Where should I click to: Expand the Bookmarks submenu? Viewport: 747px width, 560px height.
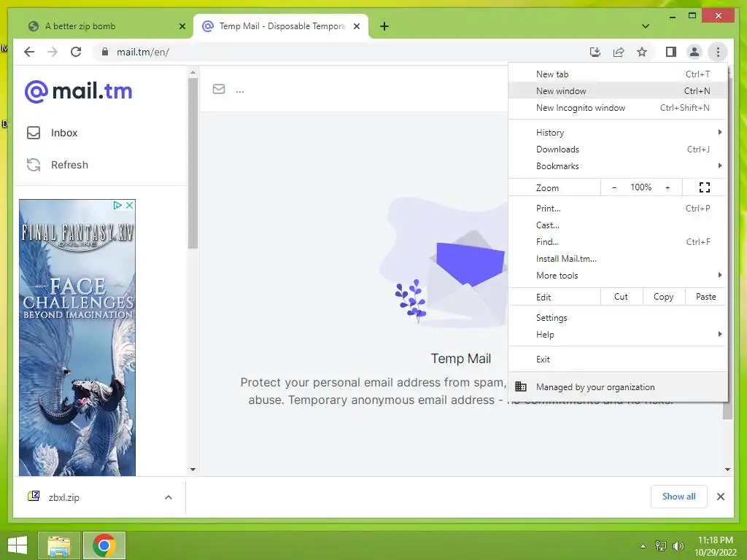point(617,166)
